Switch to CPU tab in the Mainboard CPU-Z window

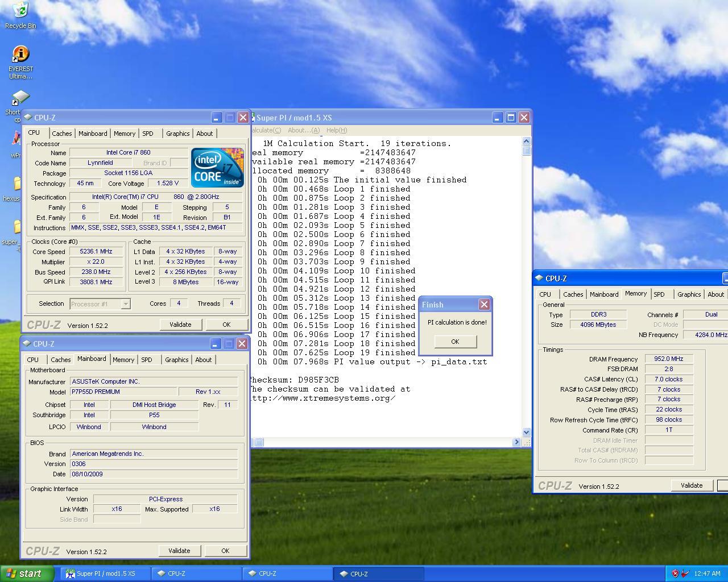(x=33, y=360)
